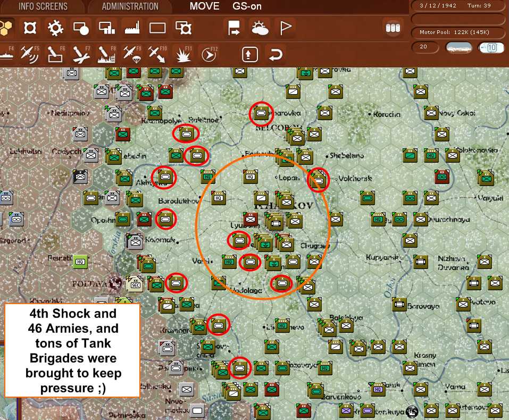The image size is (509, 420).
Task: Select the F8 bomb city mode
Action: click(x=106, y=54)
